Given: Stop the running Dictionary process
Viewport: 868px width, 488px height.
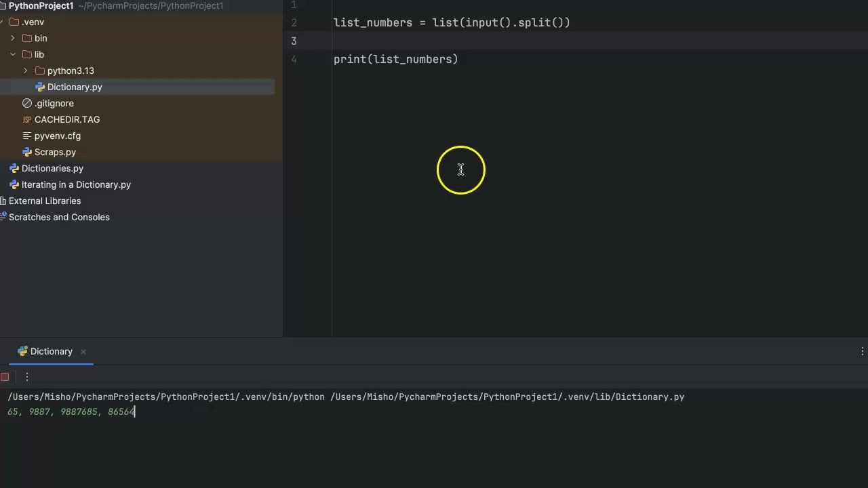Looking at the screenshot, I should pos(5,377).
